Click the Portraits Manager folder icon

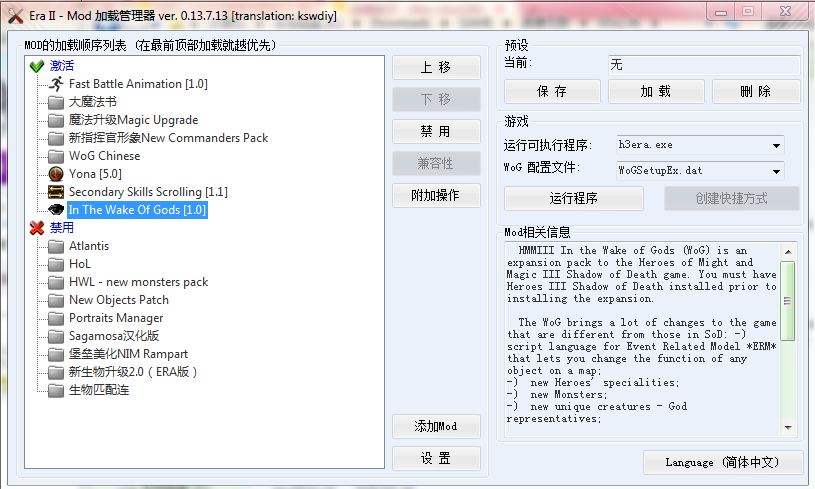click(56, 318)
